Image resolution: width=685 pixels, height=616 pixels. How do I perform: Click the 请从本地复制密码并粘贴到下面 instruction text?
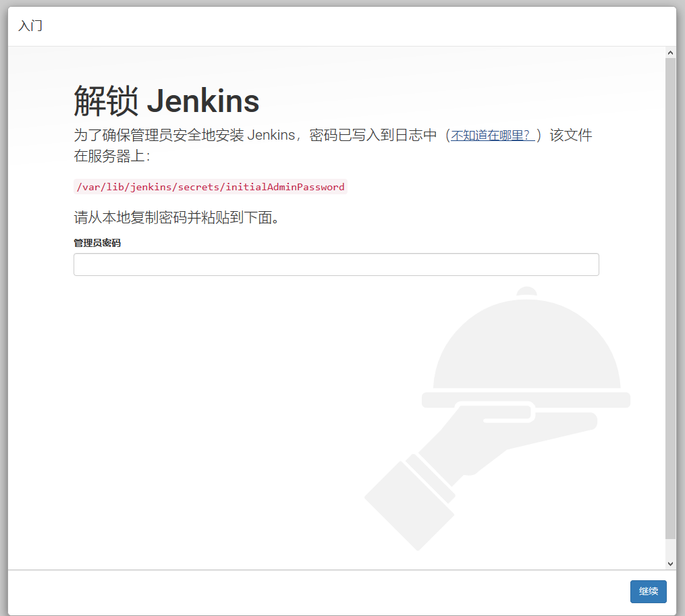tap(177, 217)
